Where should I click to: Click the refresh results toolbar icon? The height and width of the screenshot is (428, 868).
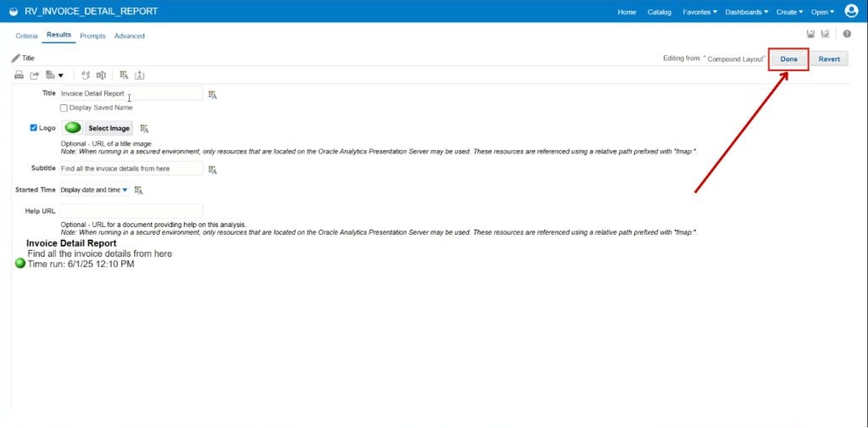(x=86, y=75)
